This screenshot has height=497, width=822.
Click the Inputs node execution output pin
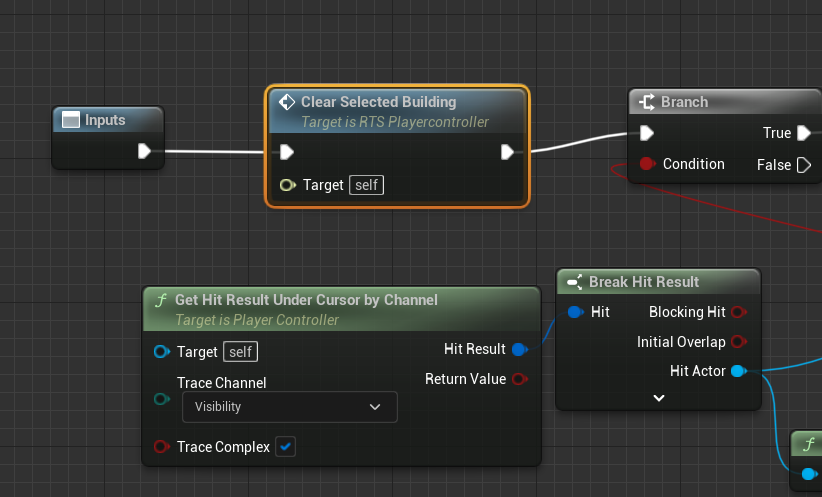click(144, 151)
